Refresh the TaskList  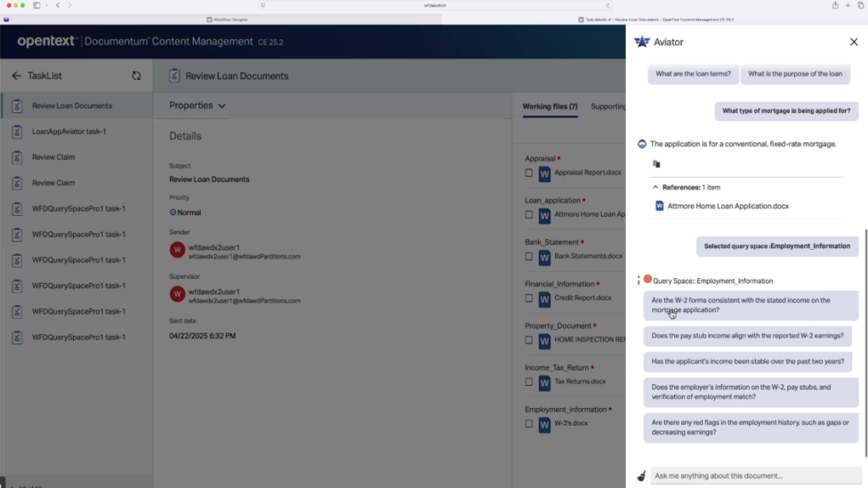pos(136,76)
